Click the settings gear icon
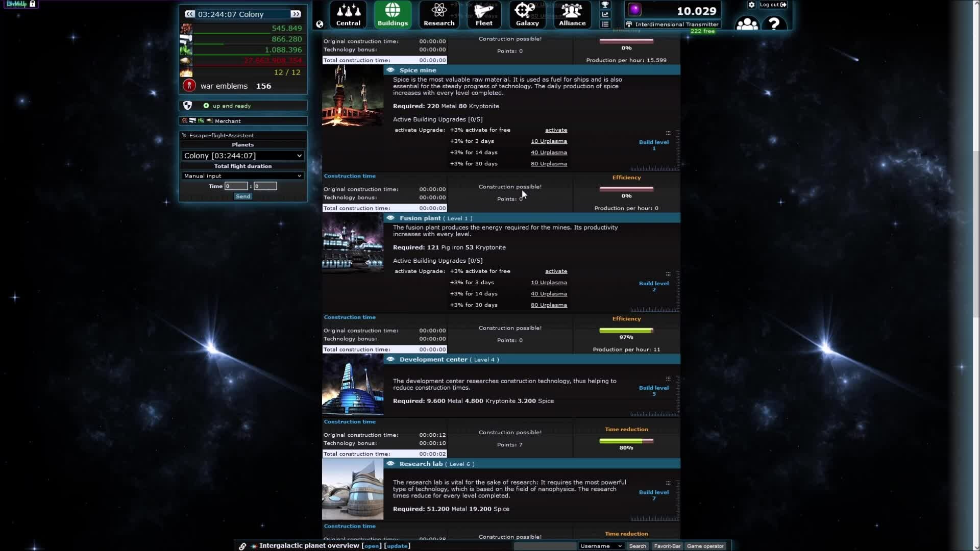 (x=751, y=5)
